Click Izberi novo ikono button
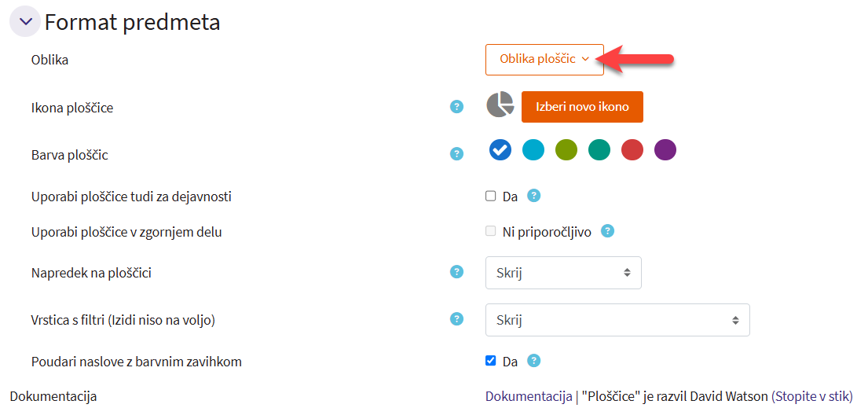Viewport: 868px width, 419px height. (582, 107)
